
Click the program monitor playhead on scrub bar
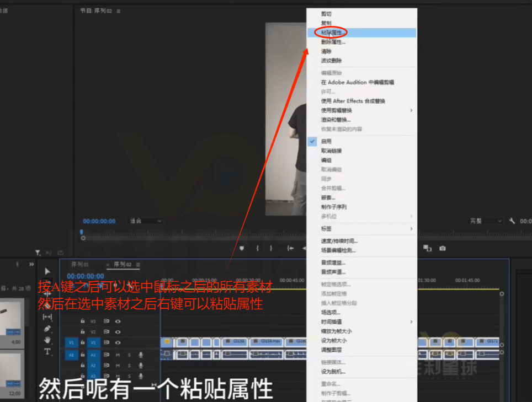(x=82, y=232)
